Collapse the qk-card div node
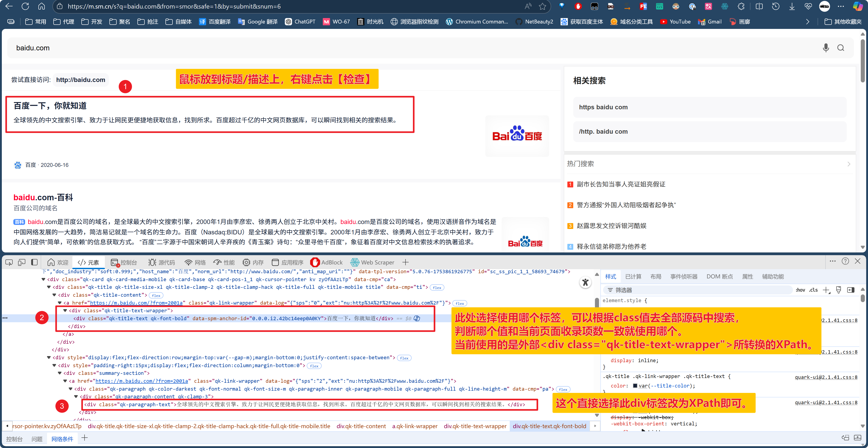868x448 pixels. tap(43, 279)
